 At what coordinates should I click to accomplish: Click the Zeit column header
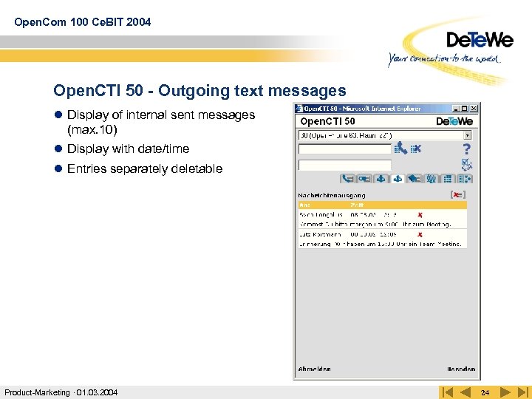coord(357,205)
